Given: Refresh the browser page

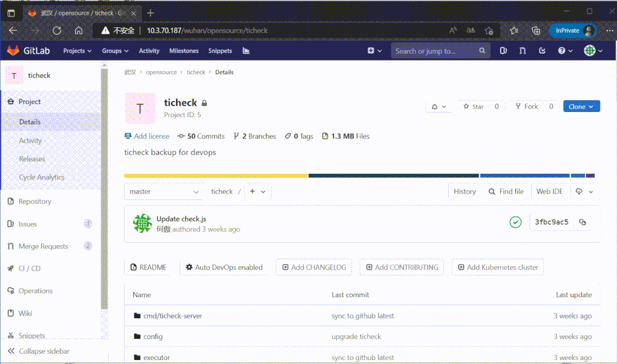Looking at the screenshot, I should click(x=57, y=30).
